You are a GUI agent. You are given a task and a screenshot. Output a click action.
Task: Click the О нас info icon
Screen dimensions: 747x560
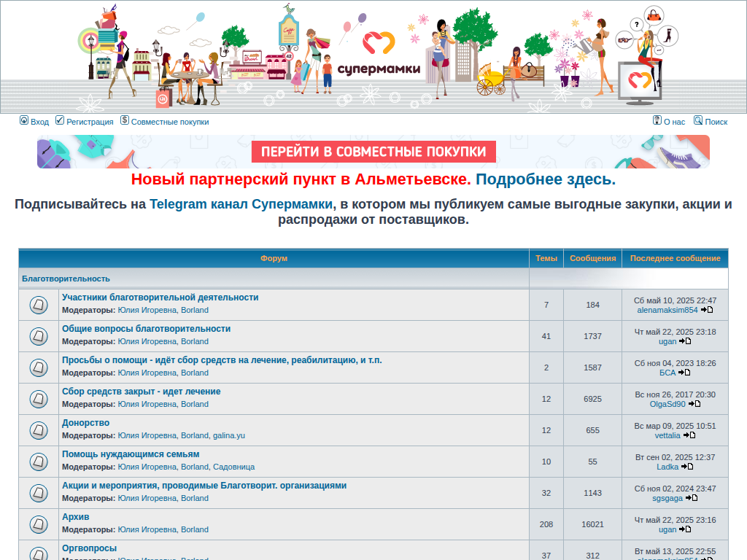[657, 120]
